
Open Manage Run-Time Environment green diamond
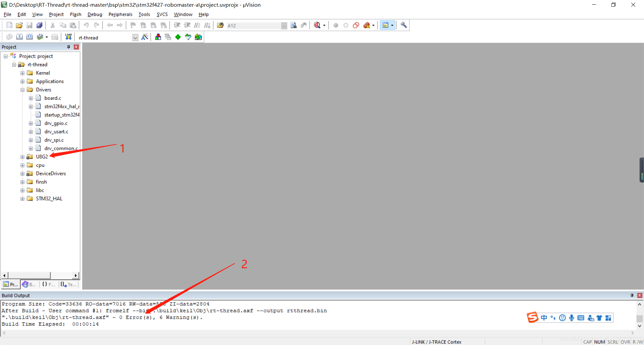click(178, 37)
